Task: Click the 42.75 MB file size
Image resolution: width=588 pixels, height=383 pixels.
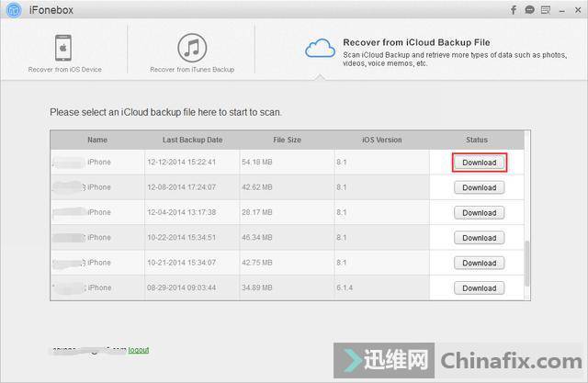Action: pyautogui.click(x=257, y=263)
